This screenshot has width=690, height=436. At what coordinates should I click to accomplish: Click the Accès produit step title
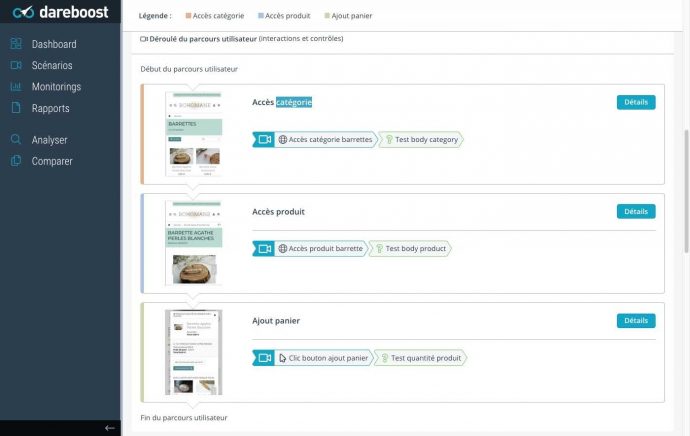click(x=279, y=212)
